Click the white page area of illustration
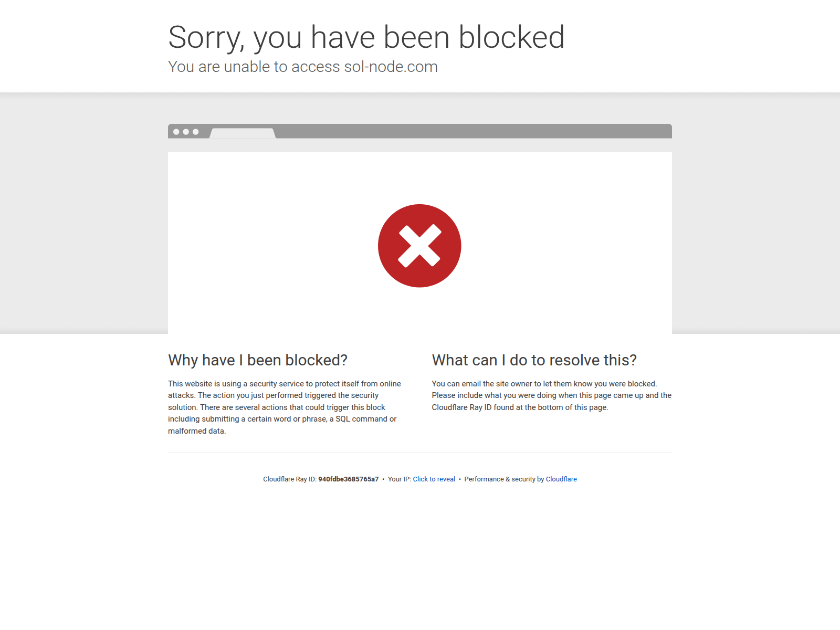The width and height of the screenshot is (840, 630). [x=420, y=243]
